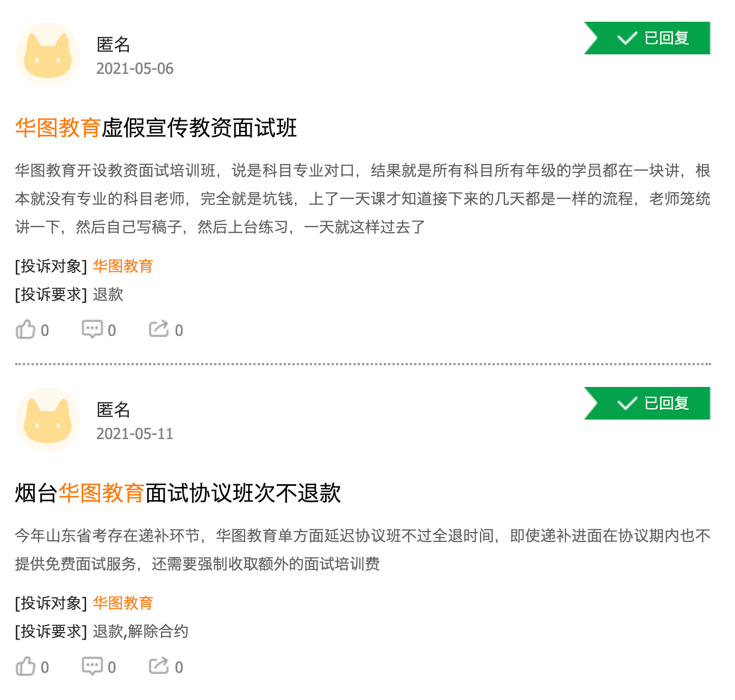Click the 匿名 username on first post
The height and width of the screenshot is (700, 735).
pos(113,45)
